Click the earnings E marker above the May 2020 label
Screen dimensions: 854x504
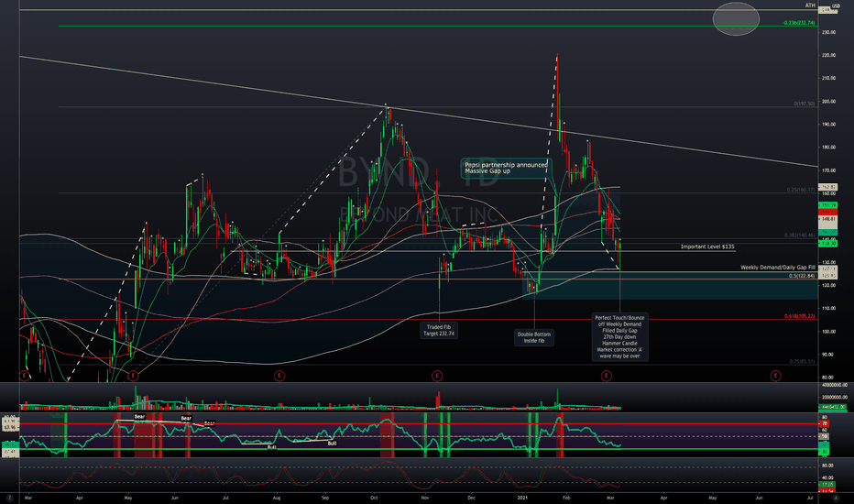(x=133, y=376)
